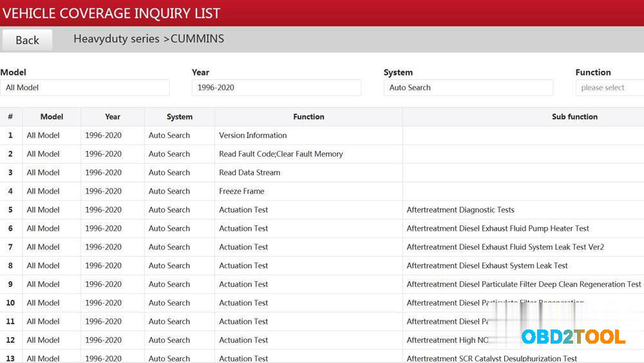The width and height of the screenshot is (644, 363).
Task: Select Aftertreatment Diagnostic Tests sub function
Action: 460,210
